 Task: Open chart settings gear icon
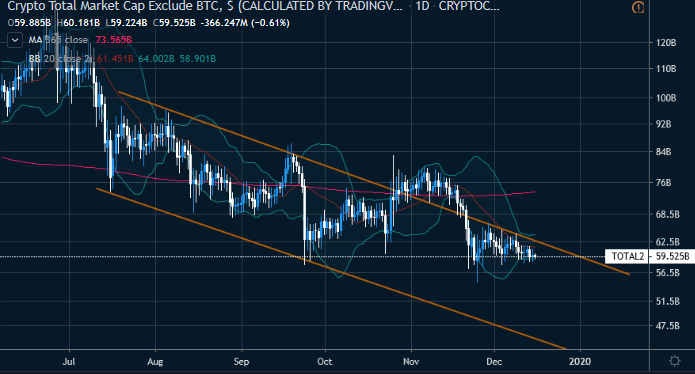(675, 361)
